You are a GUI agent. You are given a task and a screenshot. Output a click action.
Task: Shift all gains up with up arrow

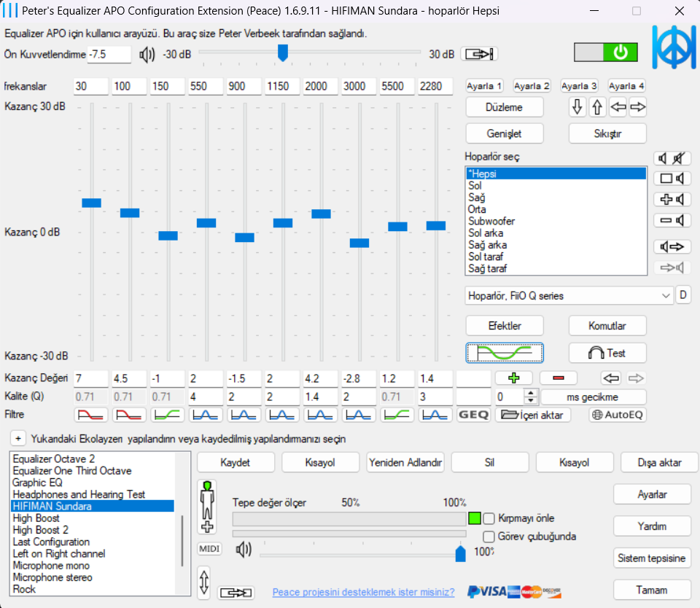point(597,107)
